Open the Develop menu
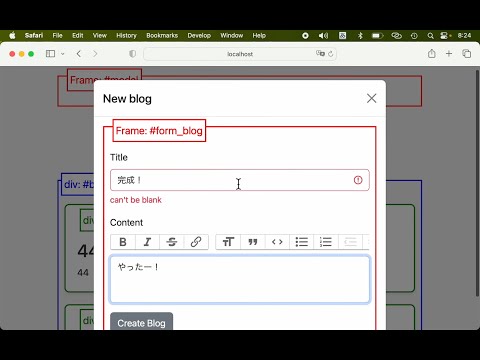Viewport: 480px width, 360px height. (x=199, y=36)
